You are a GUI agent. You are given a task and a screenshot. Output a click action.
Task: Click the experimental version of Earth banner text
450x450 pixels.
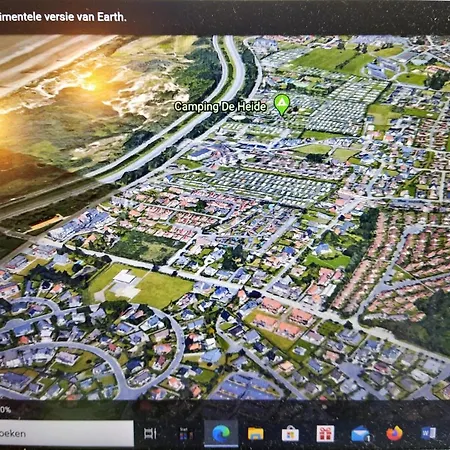63,17
